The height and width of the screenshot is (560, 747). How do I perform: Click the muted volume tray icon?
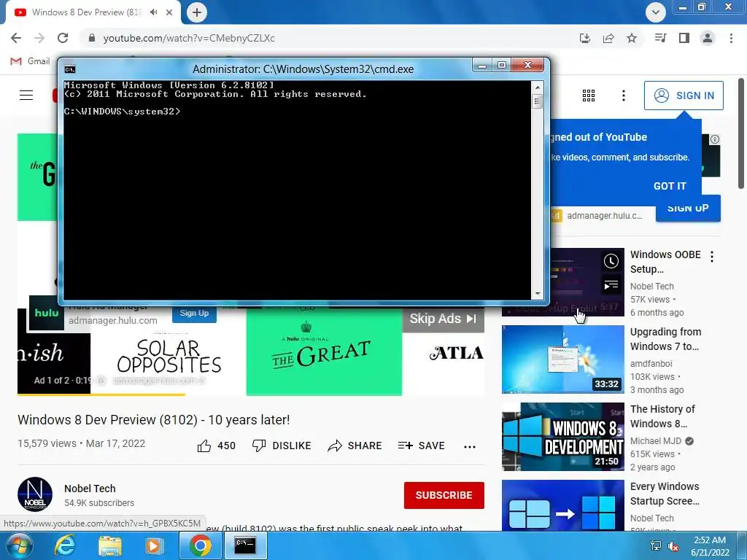coord(673,545)
